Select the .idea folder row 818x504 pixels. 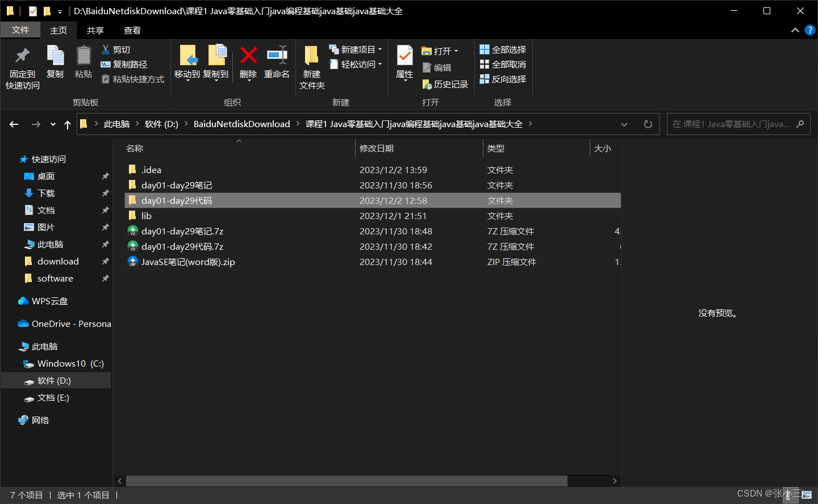pos(372,170)
